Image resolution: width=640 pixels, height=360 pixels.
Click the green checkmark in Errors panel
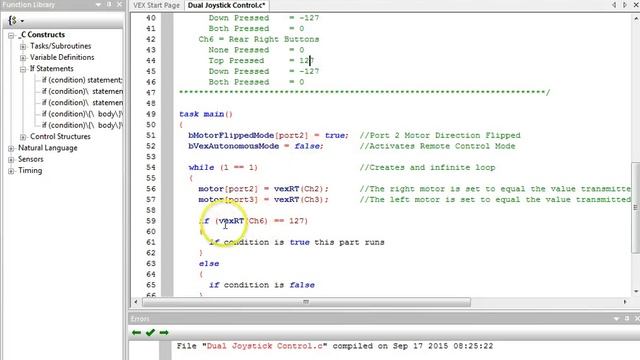point(150,333)
